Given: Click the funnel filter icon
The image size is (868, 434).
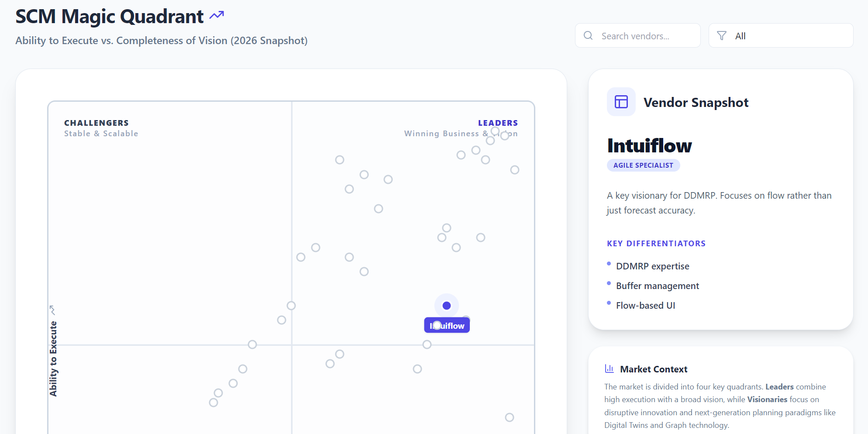Looking at the screenshot, I should (x=722, y=36).
